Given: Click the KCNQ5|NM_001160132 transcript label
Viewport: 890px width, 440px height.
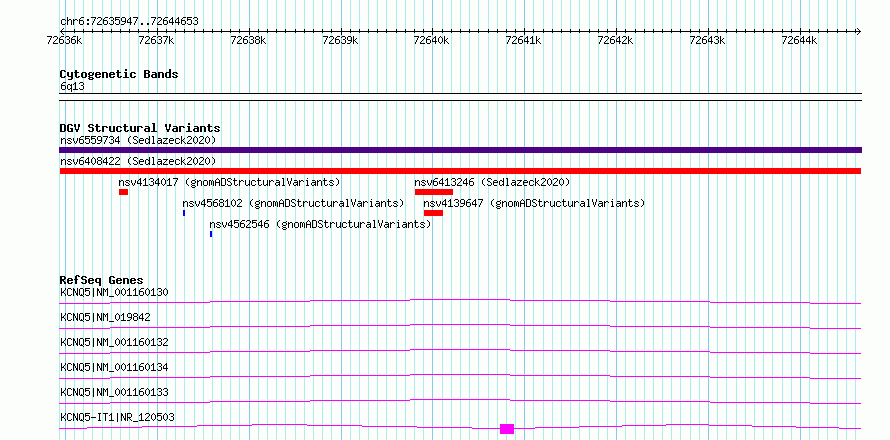Looking at the screenshot, I should 114,342.
